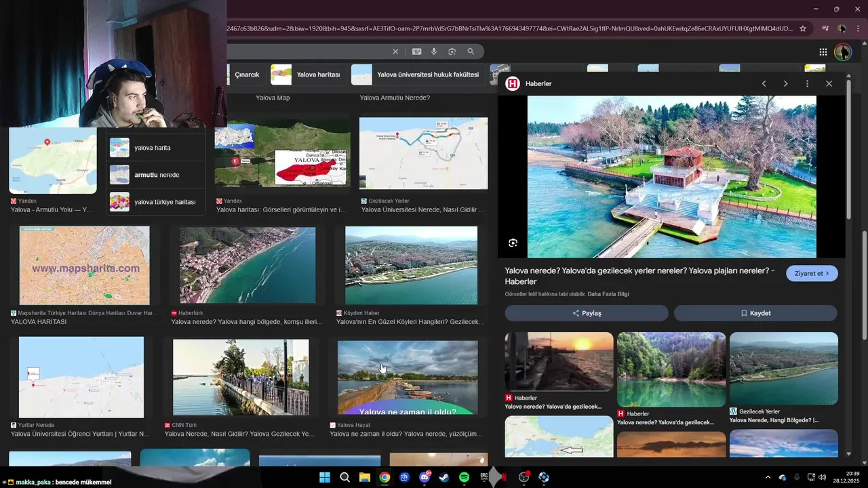Open Epic Games Launcher from taskbar
Screen dimensions: 868x488
pyautogui.click(x=484, y=477)
